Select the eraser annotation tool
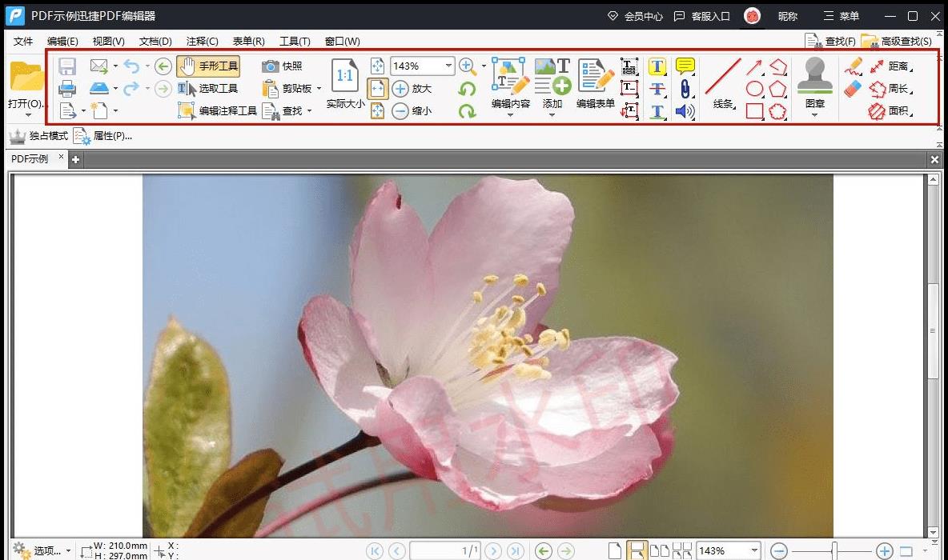This screenshot has width=948, height=560. pyautogui.click(x=851, y=90)
